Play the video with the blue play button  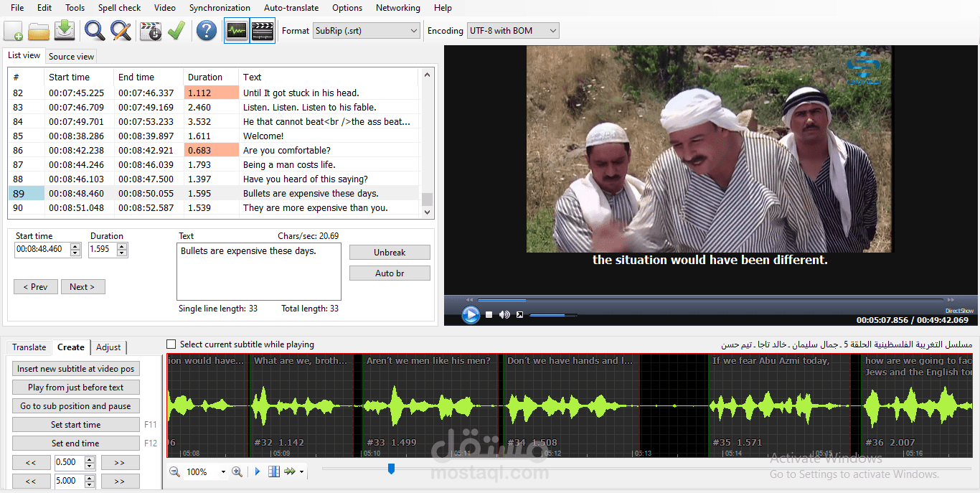pyautogui.click(x=471, y=314)
